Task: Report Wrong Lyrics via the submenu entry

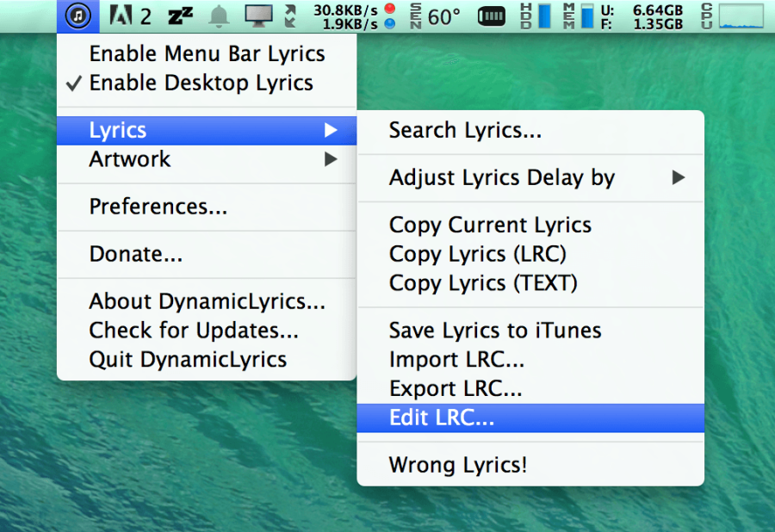Action: (x=458, y=465)
